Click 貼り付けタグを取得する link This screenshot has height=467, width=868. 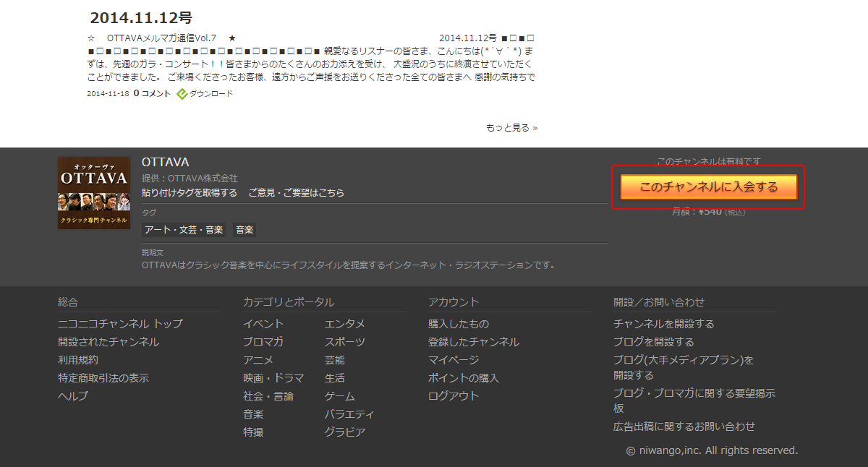[x=190, y=193]
